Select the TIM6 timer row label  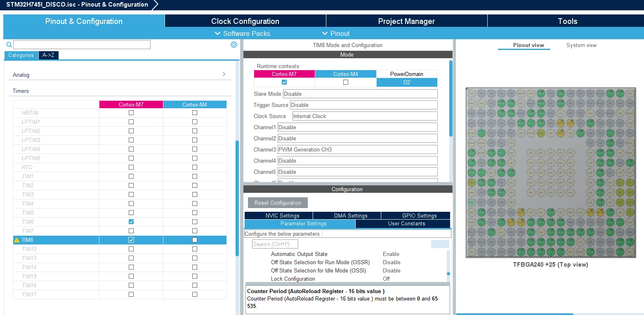[28, 222]
